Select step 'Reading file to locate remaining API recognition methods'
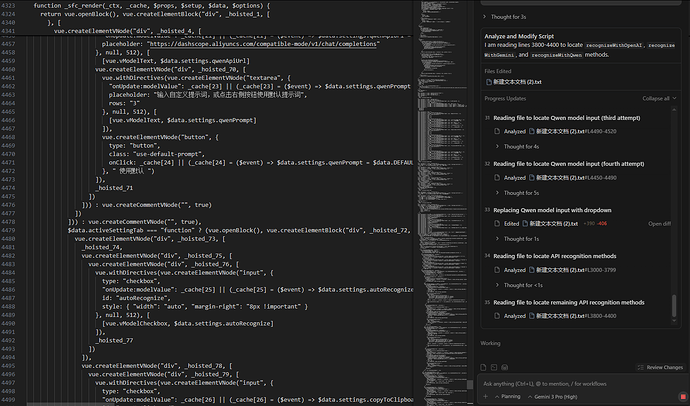This screenshot has width=690, height=406. click(x=569, y=303)
